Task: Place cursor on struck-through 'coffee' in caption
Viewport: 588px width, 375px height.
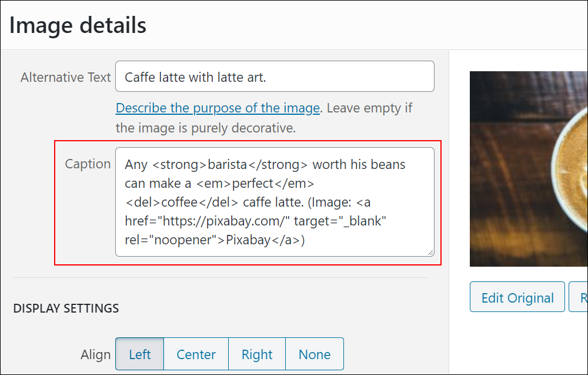Action: (179, 202)
